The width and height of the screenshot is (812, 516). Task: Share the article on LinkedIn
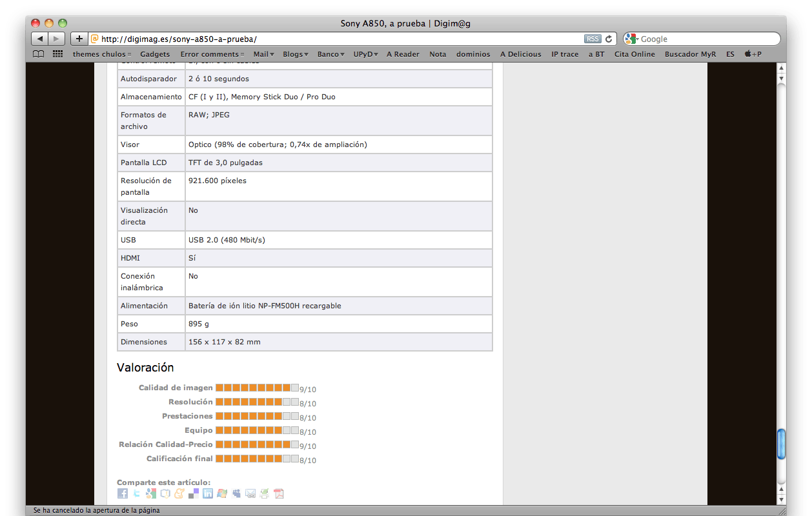coord(208,493)
